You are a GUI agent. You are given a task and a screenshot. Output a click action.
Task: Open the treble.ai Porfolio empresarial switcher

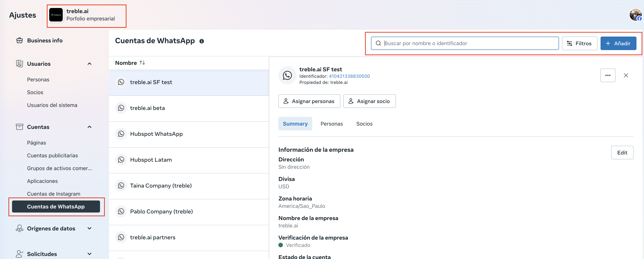click(x=86, y=16)
